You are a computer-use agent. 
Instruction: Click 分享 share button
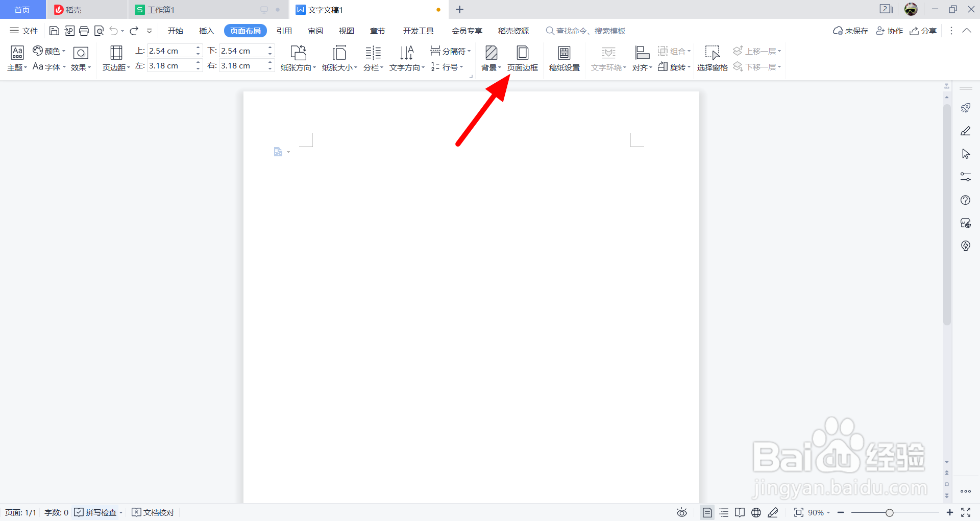923,31
